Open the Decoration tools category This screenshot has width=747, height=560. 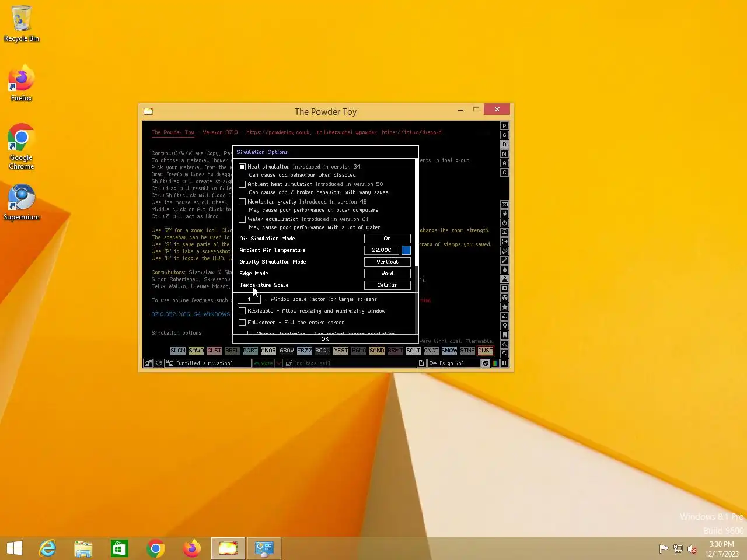(505, 344)
